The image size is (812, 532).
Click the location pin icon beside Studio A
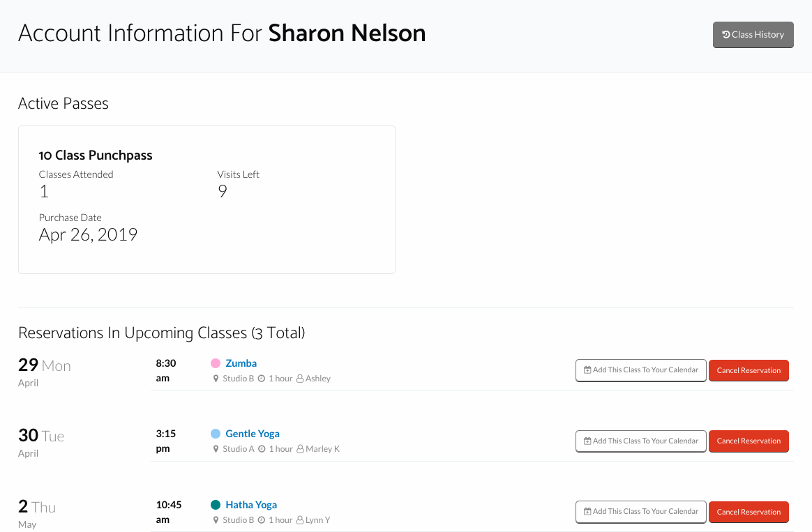[x=216, y=449]
